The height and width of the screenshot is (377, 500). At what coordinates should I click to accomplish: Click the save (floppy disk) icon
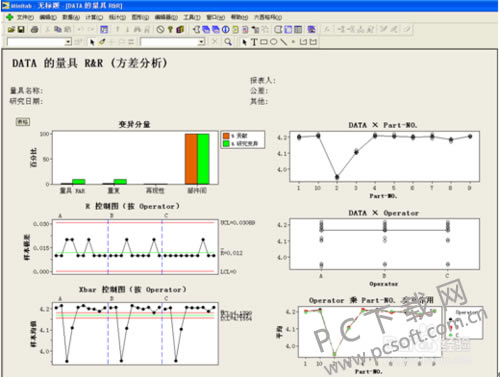21,30
